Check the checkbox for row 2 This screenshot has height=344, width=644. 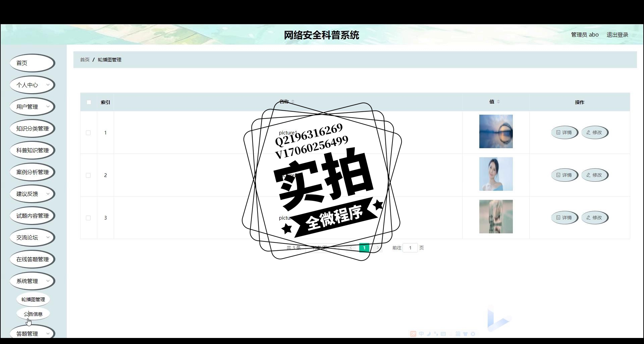(88, 175)
